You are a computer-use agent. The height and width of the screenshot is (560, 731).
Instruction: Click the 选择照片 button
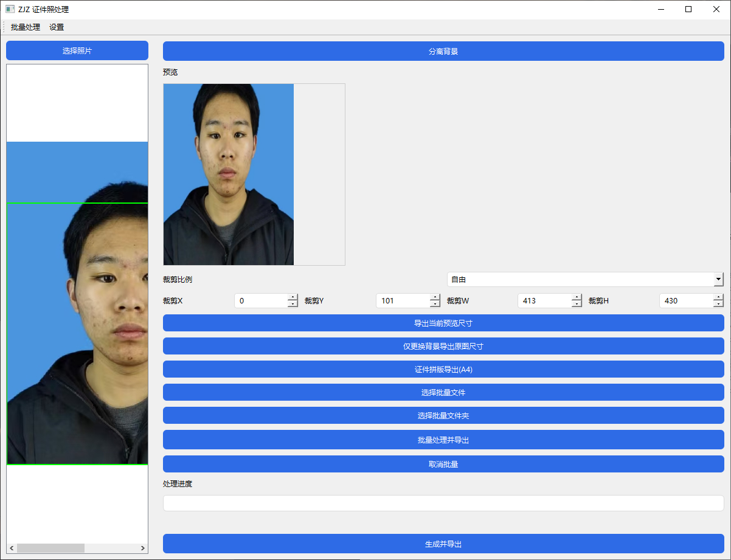[x=77, y=50]
